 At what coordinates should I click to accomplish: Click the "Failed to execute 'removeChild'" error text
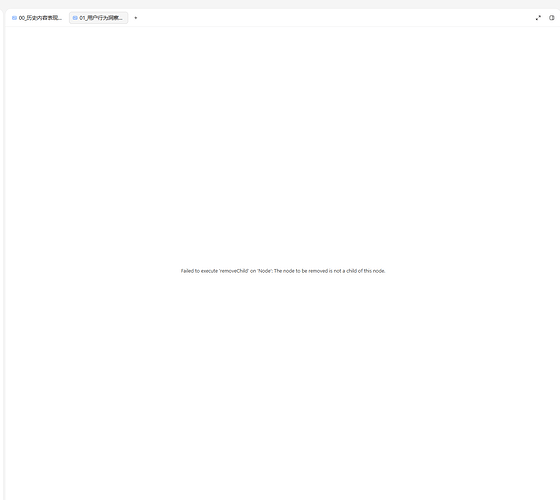(283, 271)
